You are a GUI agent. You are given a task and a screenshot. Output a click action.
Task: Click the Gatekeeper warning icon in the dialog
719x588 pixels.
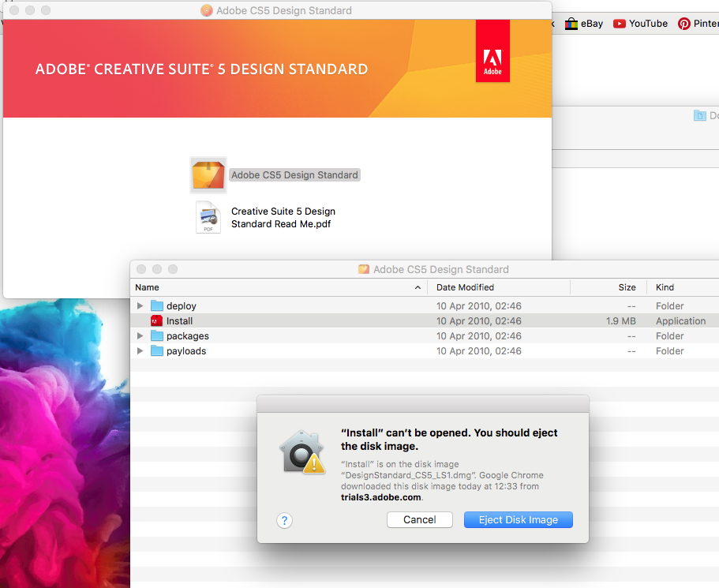[302, 452]
